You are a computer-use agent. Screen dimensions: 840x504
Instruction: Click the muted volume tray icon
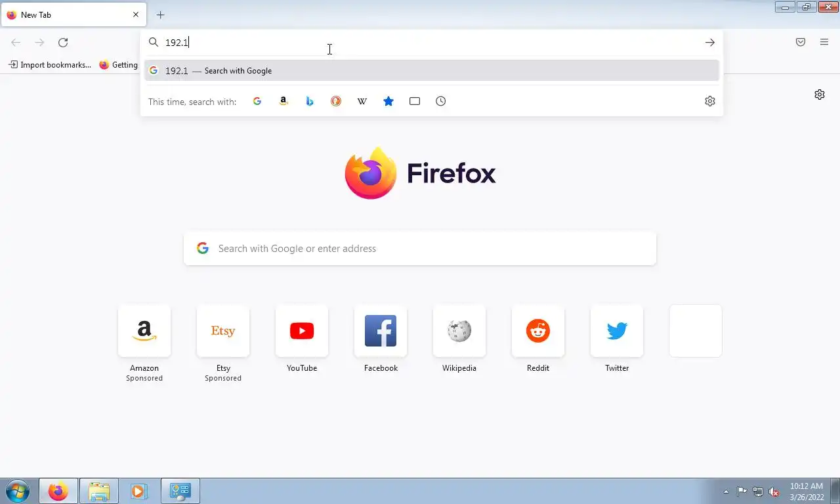pos(774,492)
